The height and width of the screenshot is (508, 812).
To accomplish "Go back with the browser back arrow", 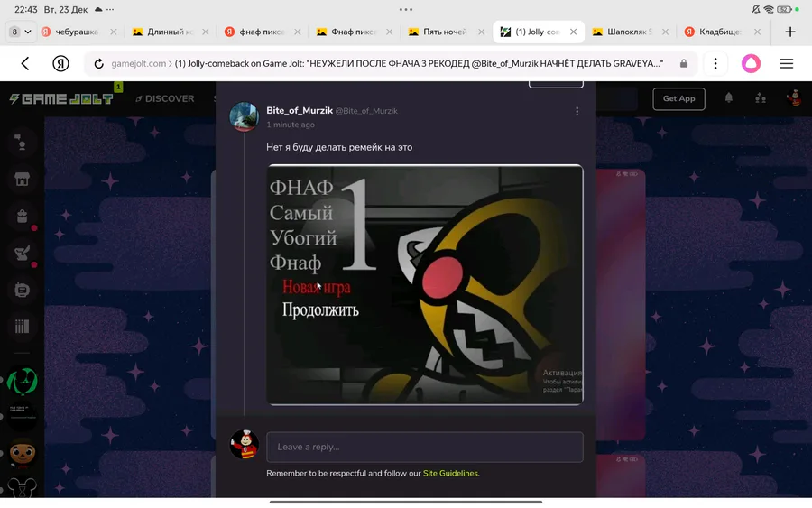I will pos(25,64).
